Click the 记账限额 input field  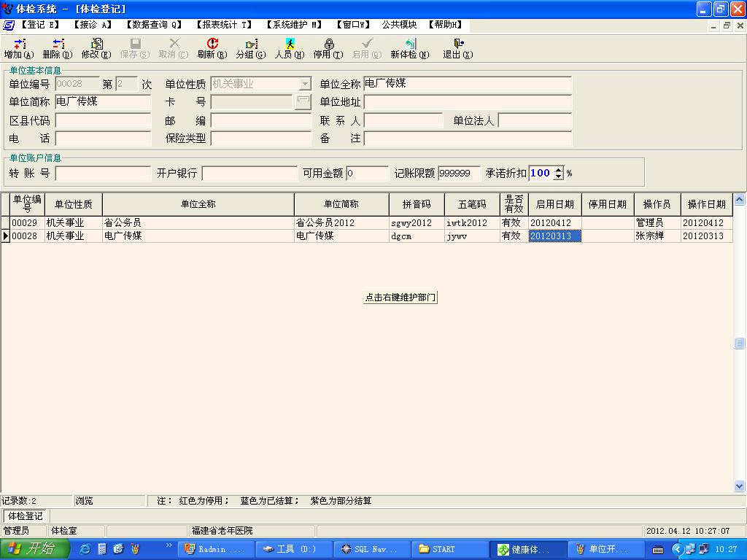459,173
